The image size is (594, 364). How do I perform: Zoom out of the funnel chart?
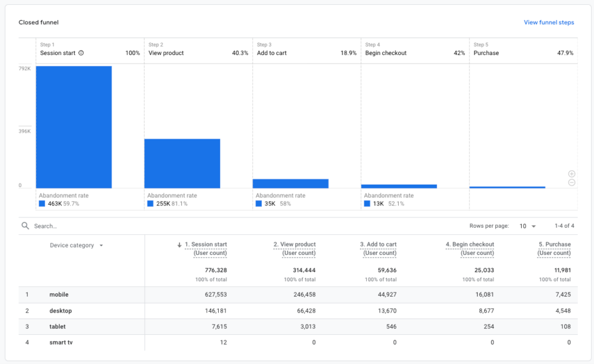tap(572, 182)
